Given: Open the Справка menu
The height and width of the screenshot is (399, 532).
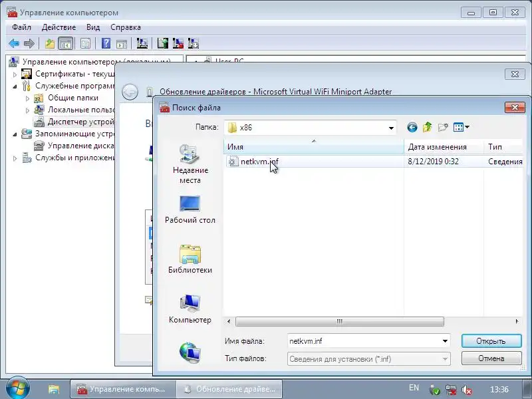Looking at the screenshot, I should (126, 27).
